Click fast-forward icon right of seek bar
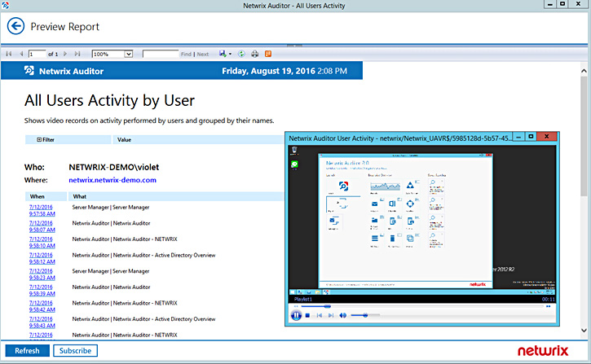This screenshot has width=591, height=364. point(549,306)
